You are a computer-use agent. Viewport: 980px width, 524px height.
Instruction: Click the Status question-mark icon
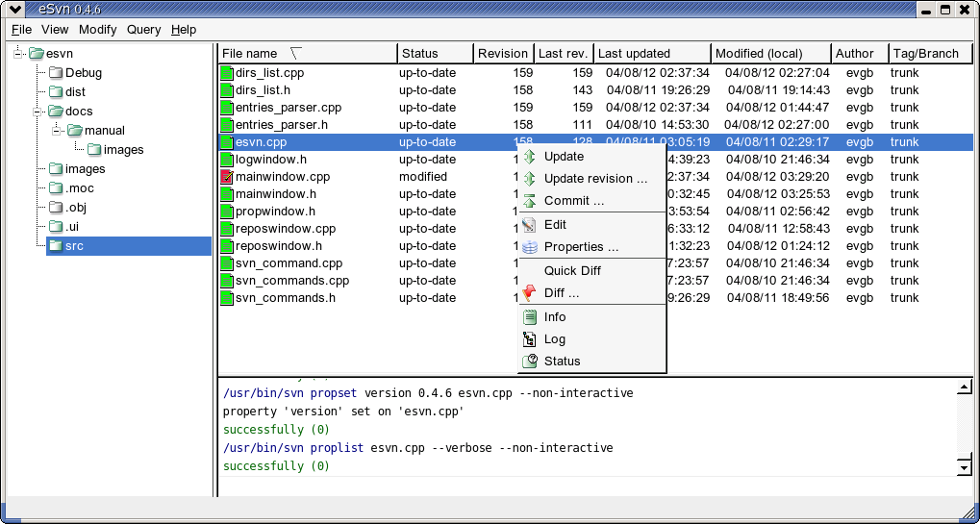[529, 361]
